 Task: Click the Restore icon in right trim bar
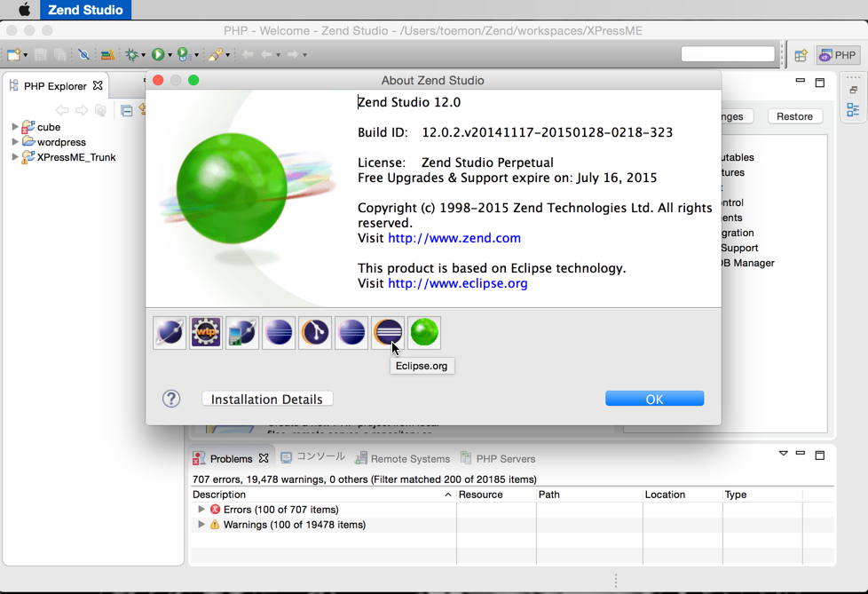pos(853,90)
